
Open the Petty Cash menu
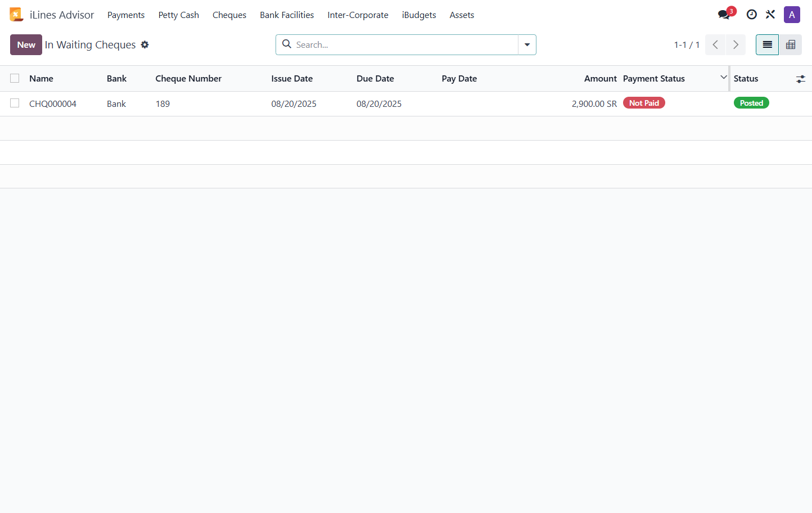pyautogui.click(x=179, y=15)
